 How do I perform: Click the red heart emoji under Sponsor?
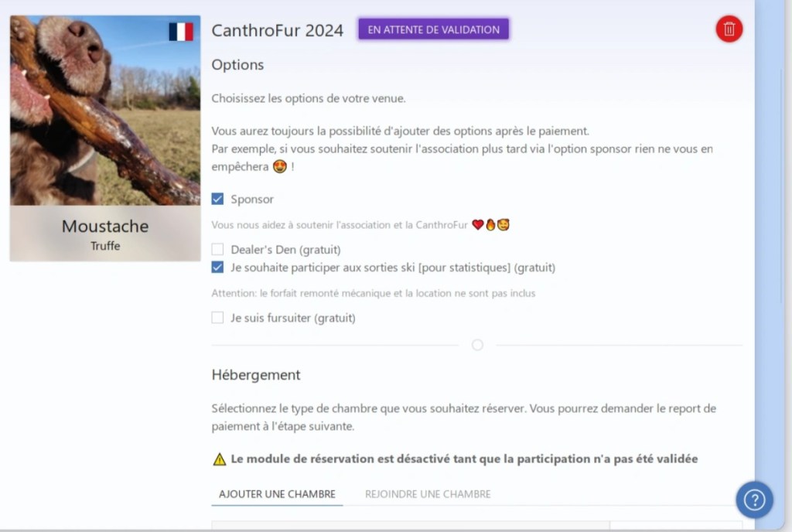(x=477, y=225)
